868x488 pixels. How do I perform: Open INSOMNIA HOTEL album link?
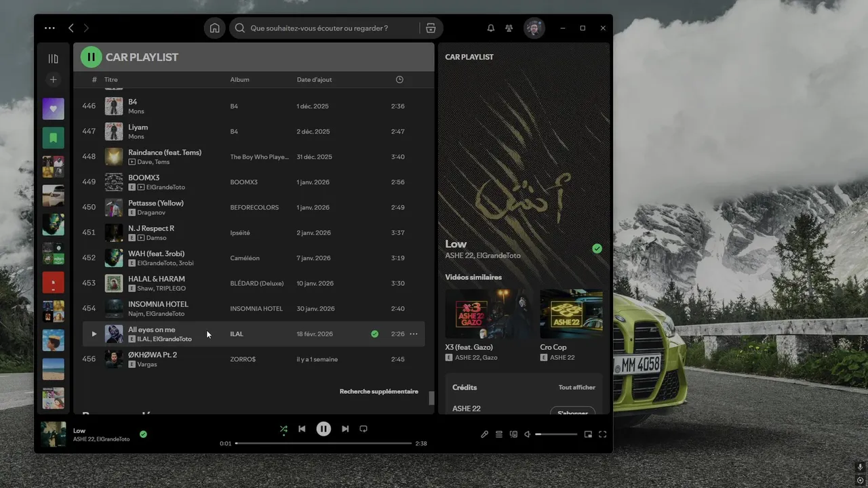click(x=256, y=309)
